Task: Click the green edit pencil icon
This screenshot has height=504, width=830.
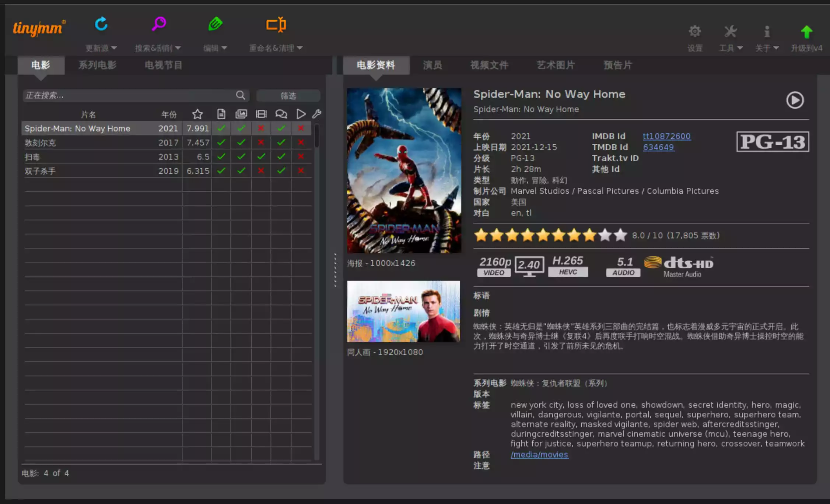Action: [215, 24]
